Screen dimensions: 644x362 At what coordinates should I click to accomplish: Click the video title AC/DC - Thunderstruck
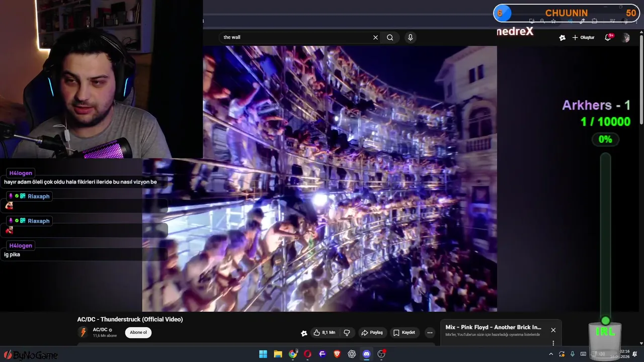point(130,319)
